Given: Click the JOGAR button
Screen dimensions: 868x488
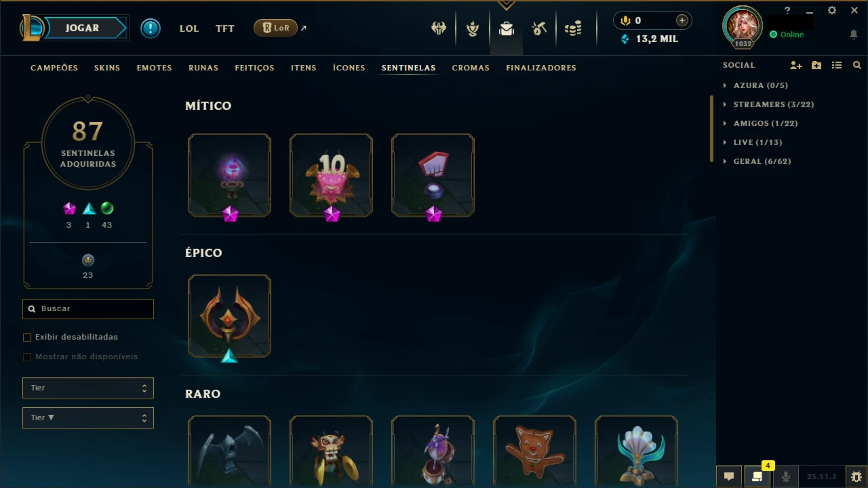Looking at the screenshot, I should point(83,28).
